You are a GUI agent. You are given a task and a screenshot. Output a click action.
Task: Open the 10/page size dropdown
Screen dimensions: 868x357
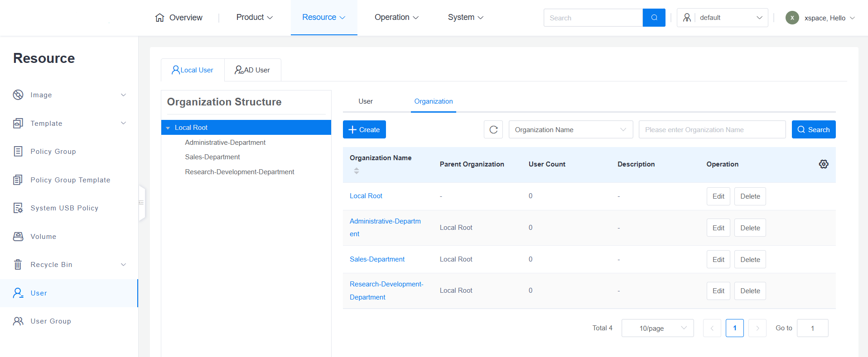point(657,328)
